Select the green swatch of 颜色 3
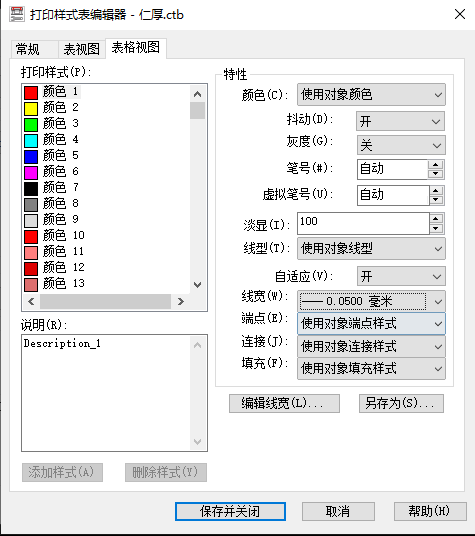Image resolution: width=475 pixels, height=536 pixels. tap(31, 124)
